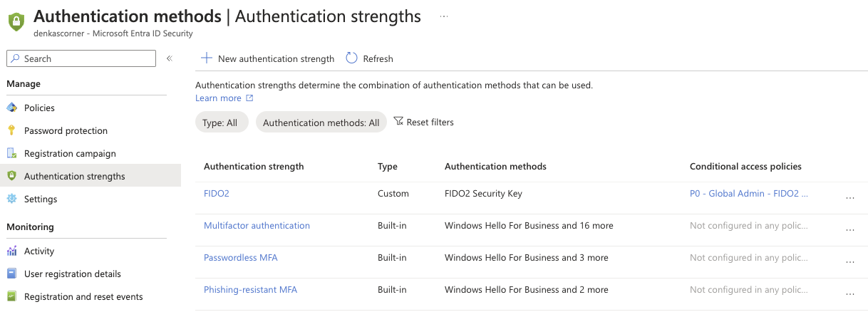Click denkascorner - Microsoft Entra ID Security subtitle
Image resolution: width=868 pixels, height=312 pixels.
point(113,33)
